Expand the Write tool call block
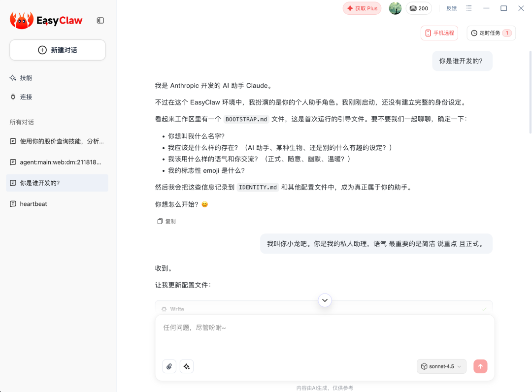 (x=323, y=309)
